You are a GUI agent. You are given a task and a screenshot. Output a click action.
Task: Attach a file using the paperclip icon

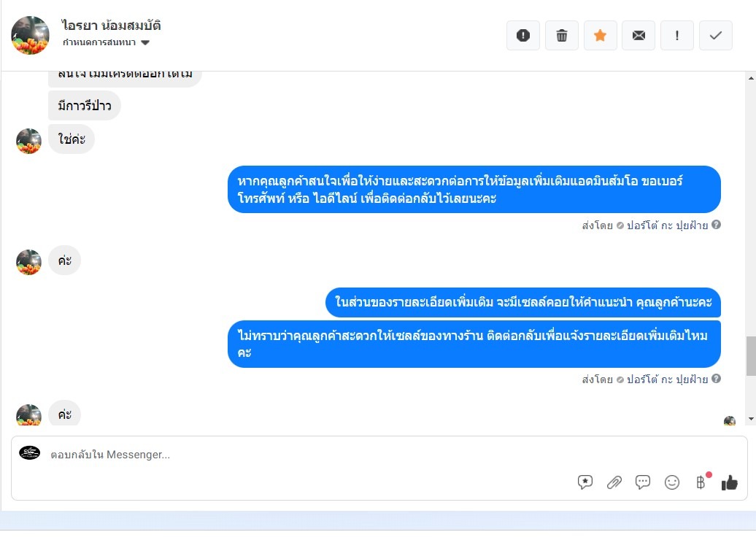(x=614, y=482)
